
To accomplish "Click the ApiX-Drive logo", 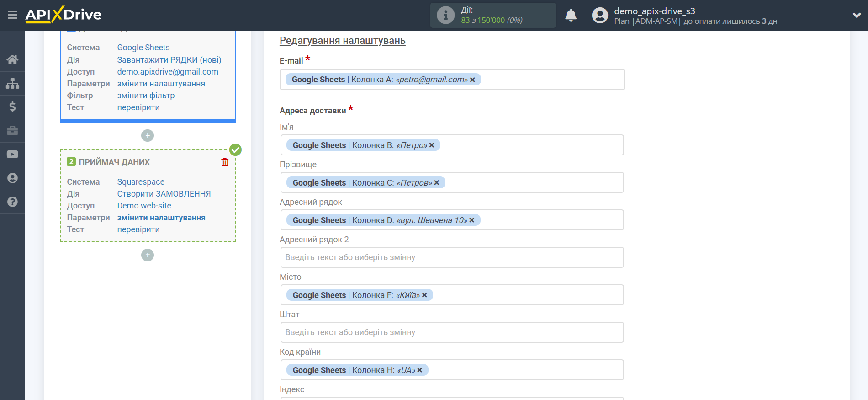I will tap(64, 15).
